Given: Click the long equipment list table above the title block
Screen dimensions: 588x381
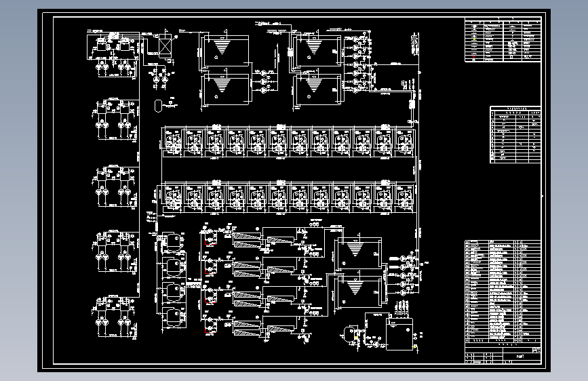Looking at the screenshot, I should pos(503,292).
